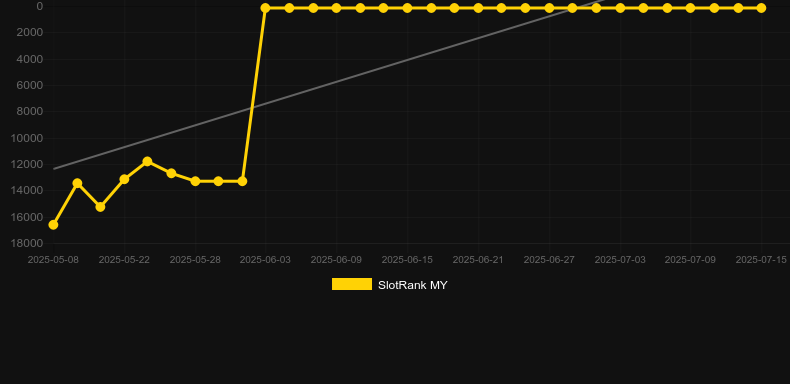790x384 pixels.
Task: Select the final data point at 2025-07-15
Action: [x=761, y=8]
